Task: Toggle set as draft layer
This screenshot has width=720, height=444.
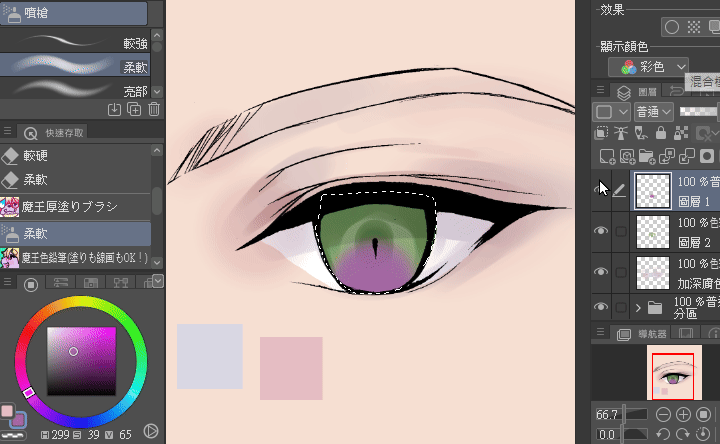Action: pos(641,133)
